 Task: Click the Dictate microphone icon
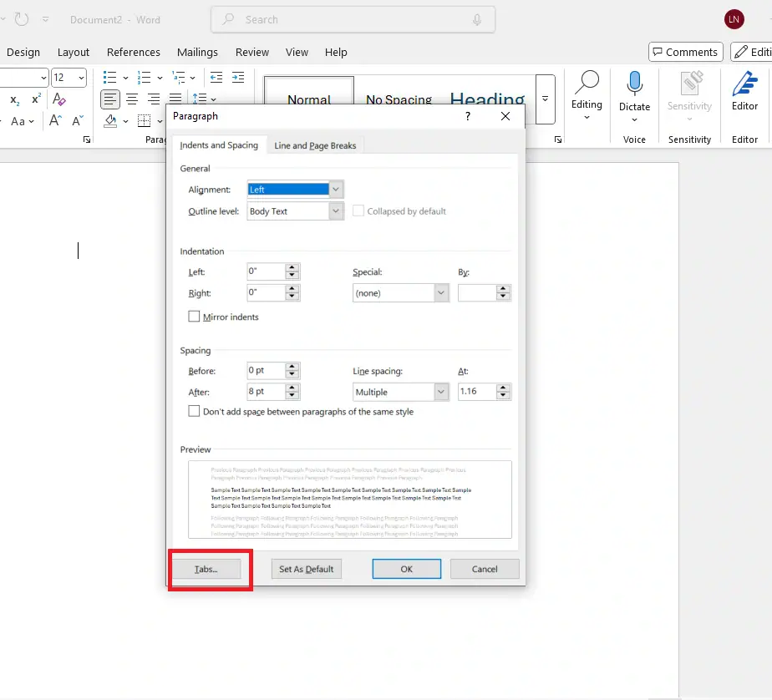634,84
